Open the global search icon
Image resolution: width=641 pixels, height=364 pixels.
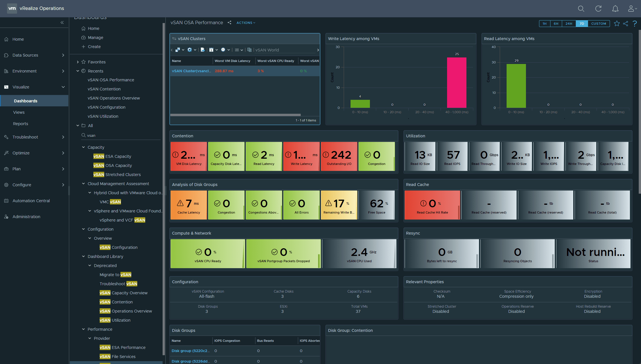tap(581, 9)
